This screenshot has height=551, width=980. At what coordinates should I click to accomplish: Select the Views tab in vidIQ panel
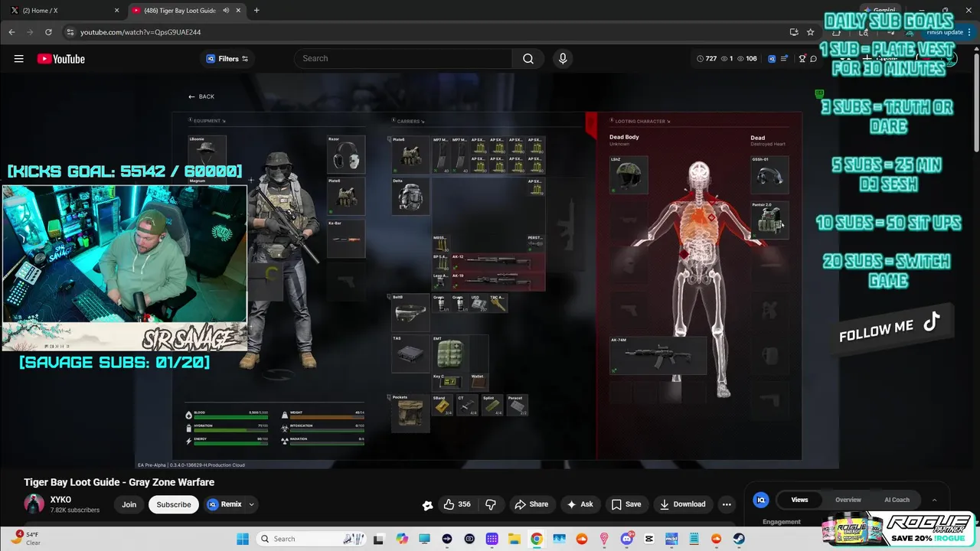click(799, 500)
